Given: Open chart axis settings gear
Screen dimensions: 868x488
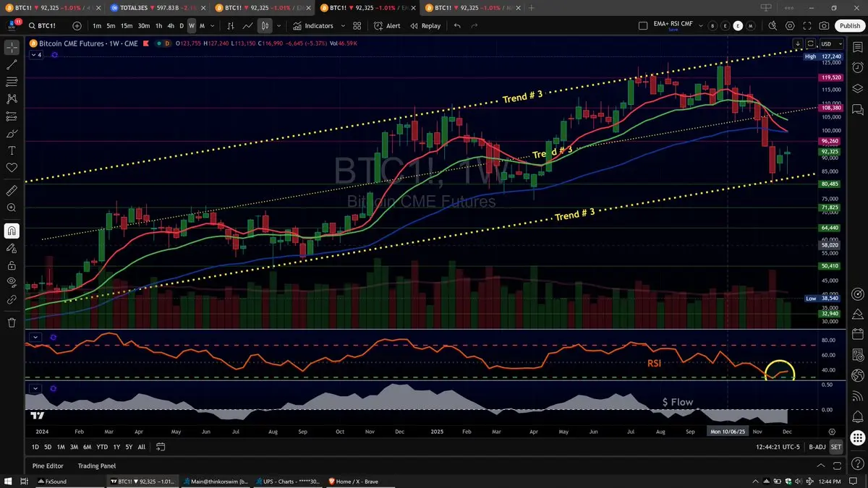Looking at the screenshot, I should [832, 432].
